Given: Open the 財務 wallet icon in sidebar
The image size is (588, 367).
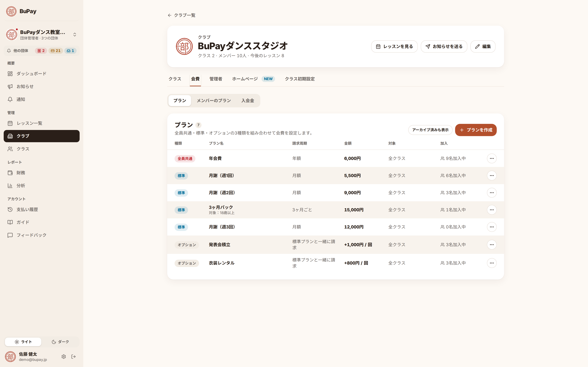Looking at the screenshot, I should tap(10, 173).
